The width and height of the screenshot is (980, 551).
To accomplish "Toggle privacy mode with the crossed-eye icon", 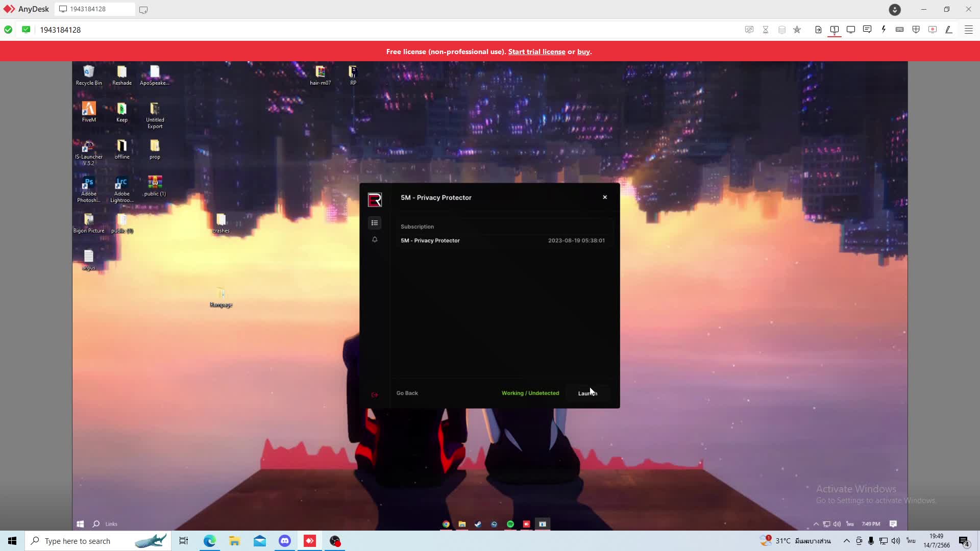I will tap(749, 30).
